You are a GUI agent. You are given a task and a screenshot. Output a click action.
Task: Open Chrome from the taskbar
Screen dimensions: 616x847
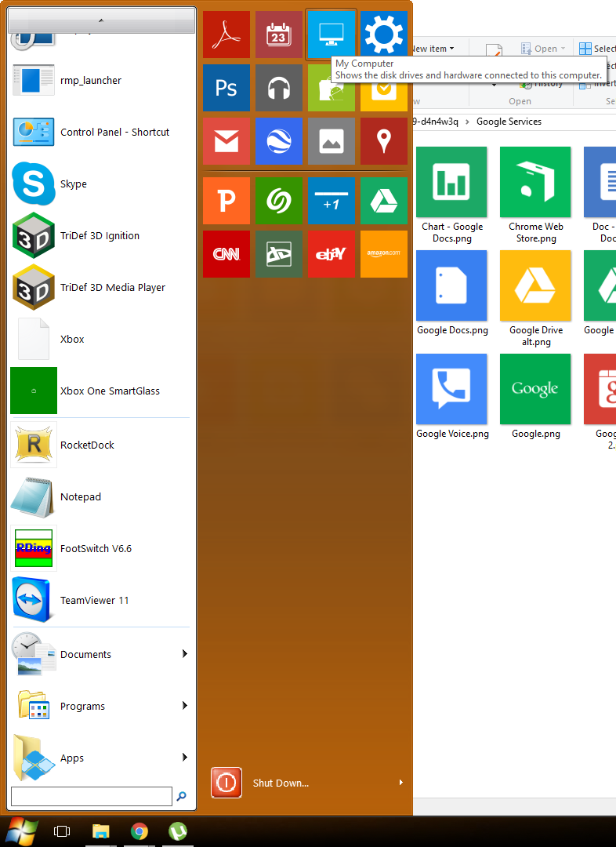coord(140,832)
